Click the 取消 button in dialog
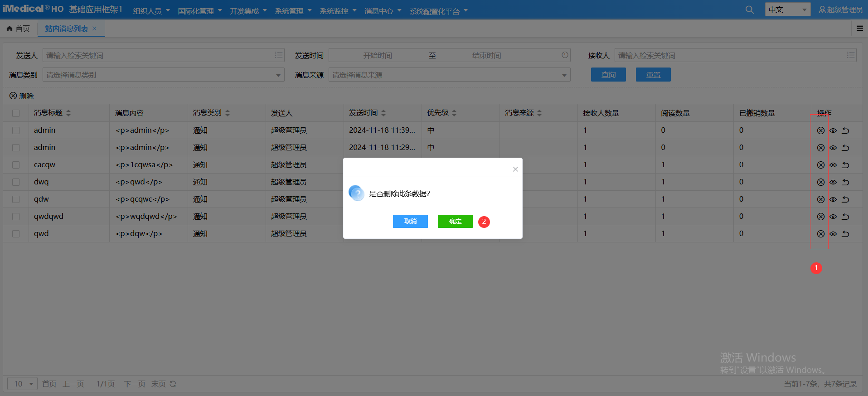 click(x=410, y=221)
